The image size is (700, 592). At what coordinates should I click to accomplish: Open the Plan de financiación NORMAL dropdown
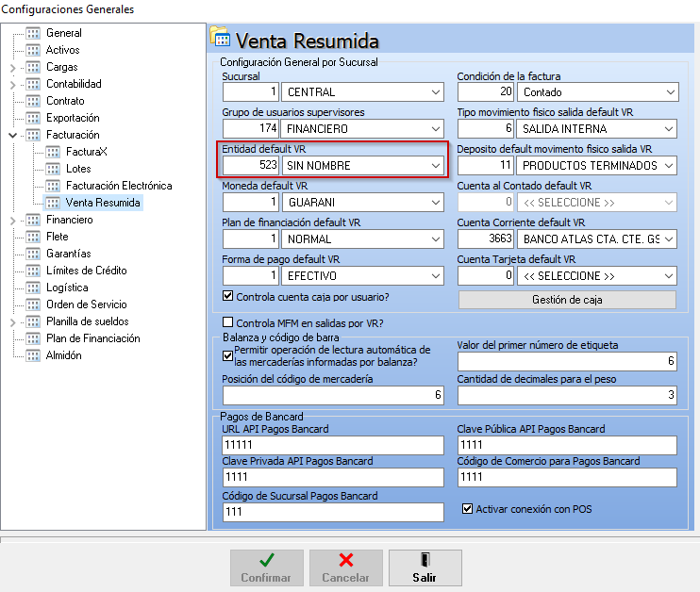(x=436, y=239)
